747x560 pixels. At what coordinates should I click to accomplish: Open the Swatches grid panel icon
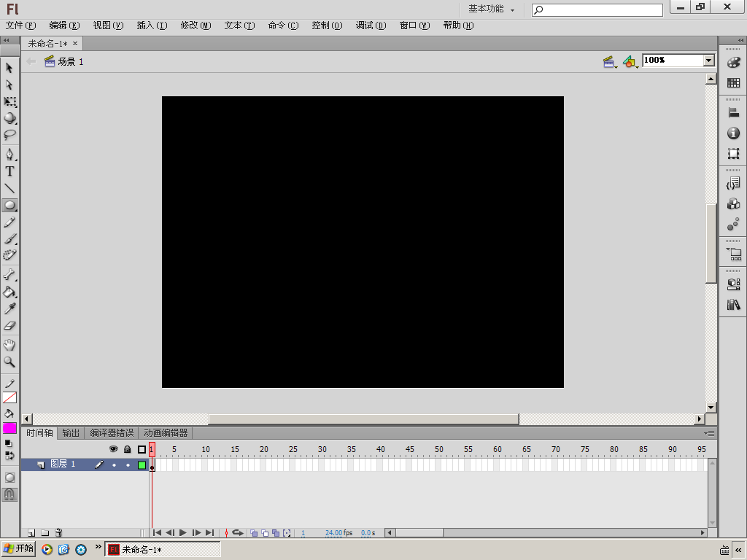734,83
